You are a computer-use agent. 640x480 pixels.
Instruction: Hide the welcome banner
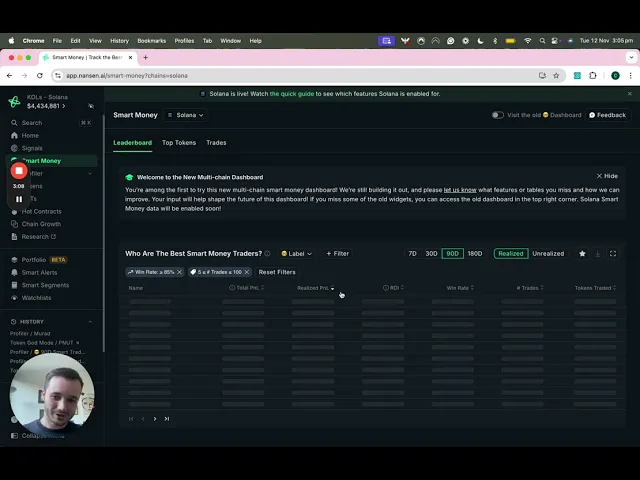[x=607, y=176]
